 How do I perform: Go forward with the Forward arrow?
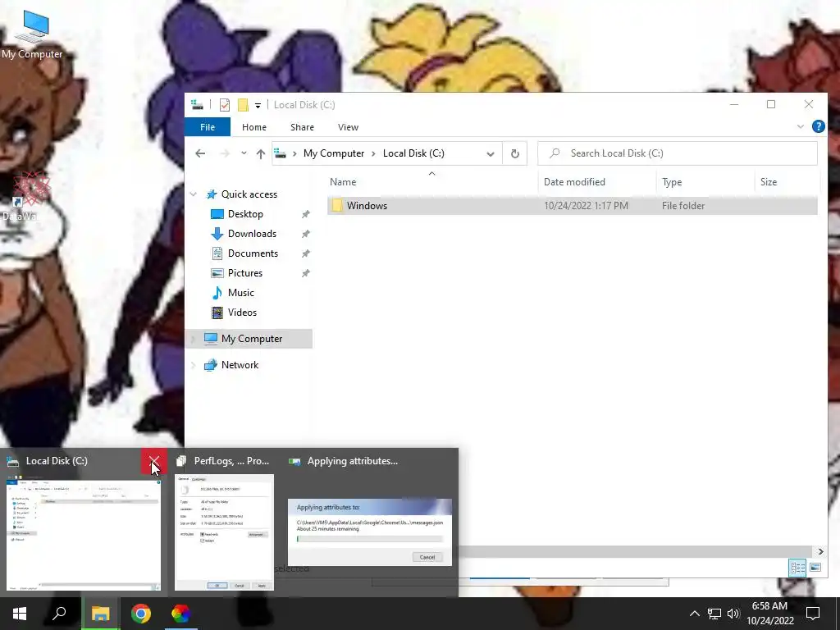pyautogui.click(x=225, y=153)
